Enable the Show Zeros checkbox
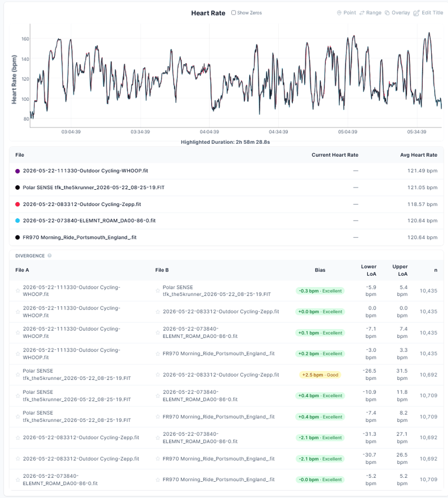Viewport: 448px width, 498px height. 234,13
